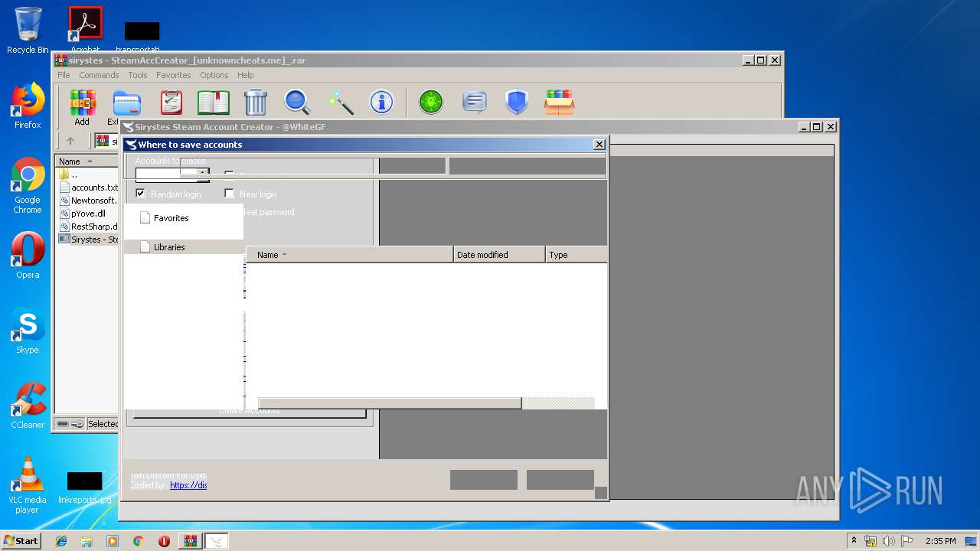Open the WinRAR Help menu
980x551 pixels.
pos(245,75)
